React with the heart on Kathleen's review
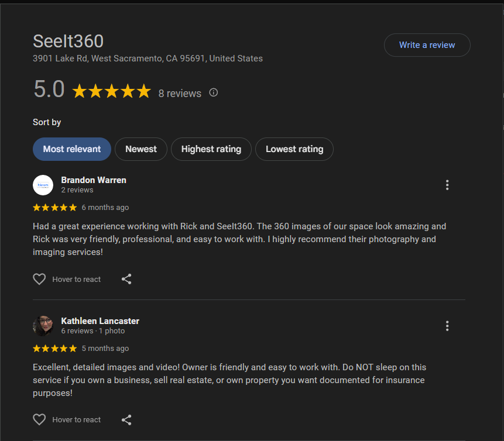The height and width of the screenshot is (441, 504). click(x=39, y=419)
